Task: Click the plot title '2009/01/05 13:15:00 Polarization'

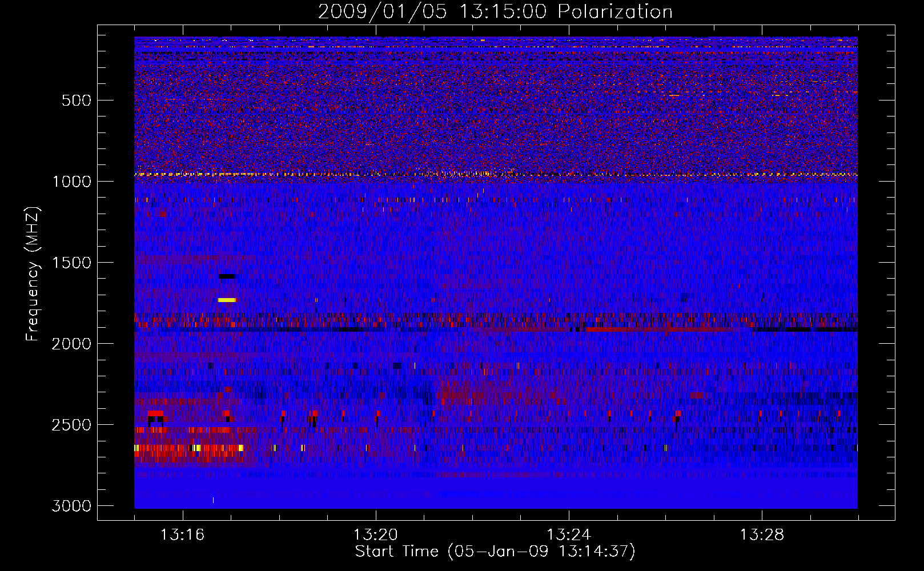Action: tap(495, 11)
